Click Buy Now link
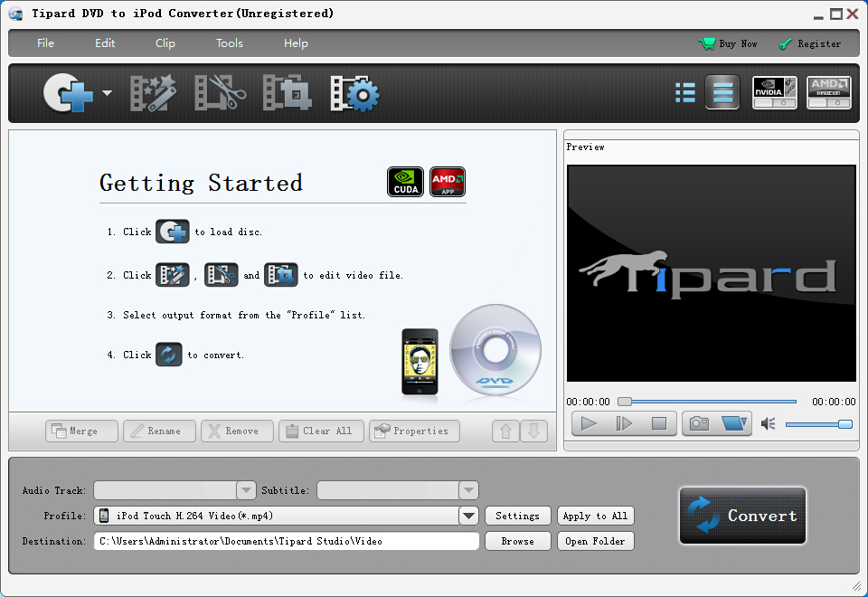The image size is (868, 597). (728, 43)
